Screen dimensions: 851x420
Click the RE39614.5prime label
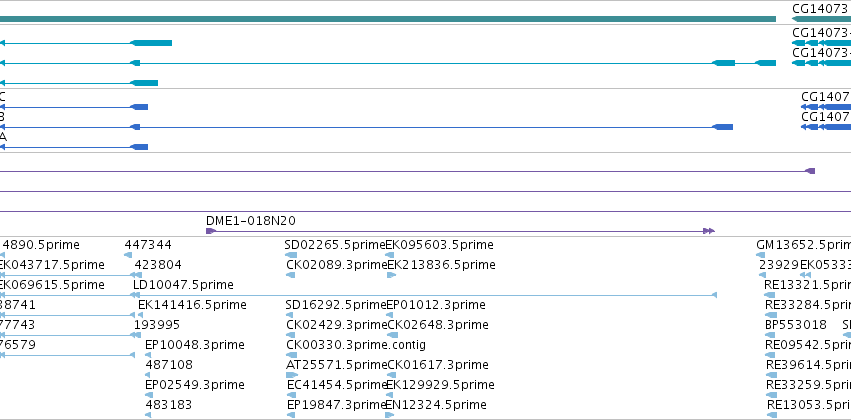click(x=808, y=365)
